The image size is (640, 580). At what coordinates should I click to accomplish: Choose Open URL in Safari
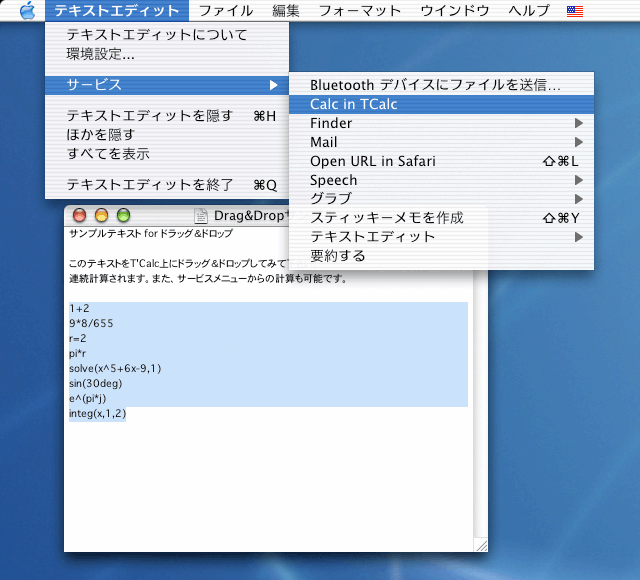(x=441, y=161)
